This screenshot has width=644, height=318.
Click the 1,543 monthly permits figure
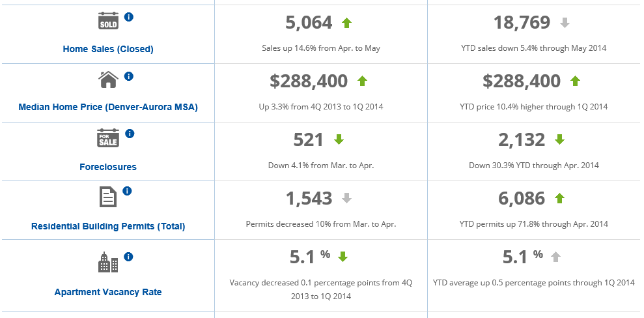tap(309, 198)
